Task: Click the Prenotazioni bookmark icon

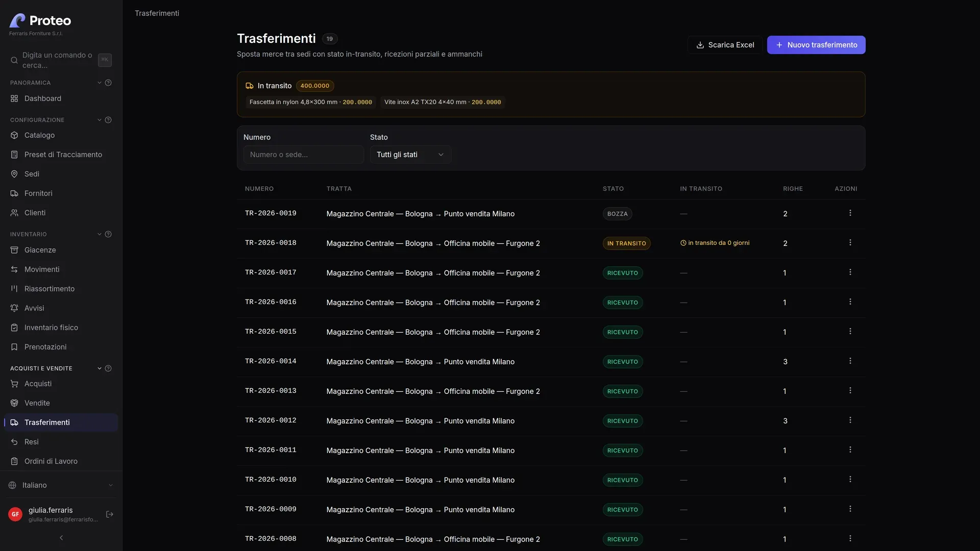Action: click(x=14, y=347)
